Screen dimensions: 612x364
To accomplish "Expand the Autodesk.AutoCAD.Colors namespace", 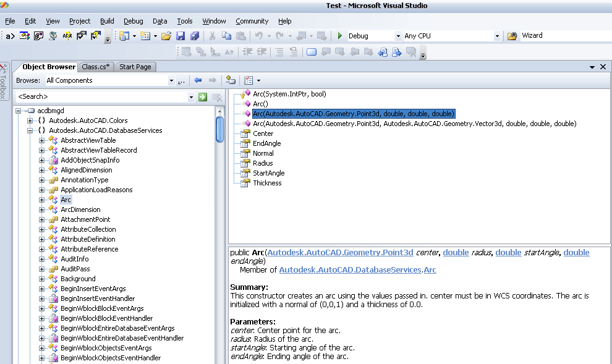I will coord(30,121).
